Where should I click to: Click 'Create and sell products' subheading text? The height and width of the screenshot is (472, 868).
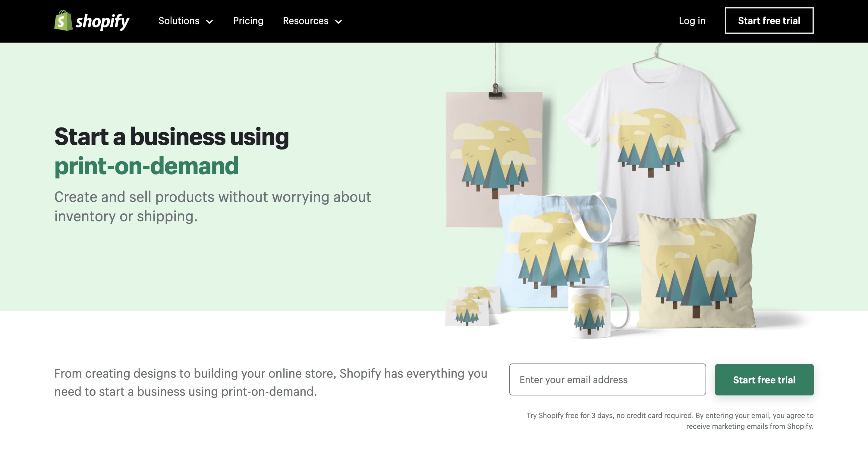212,206
